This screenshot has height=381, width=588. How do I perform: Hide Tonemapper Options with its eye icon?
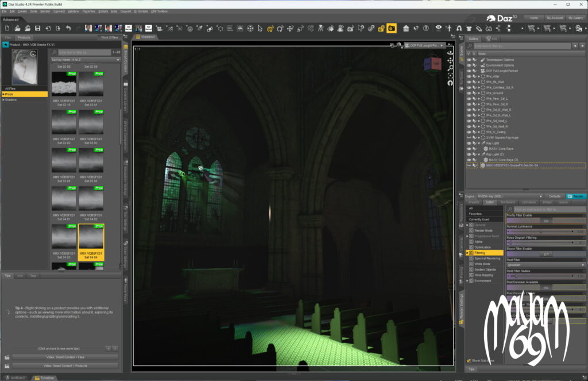click(469, 60)
